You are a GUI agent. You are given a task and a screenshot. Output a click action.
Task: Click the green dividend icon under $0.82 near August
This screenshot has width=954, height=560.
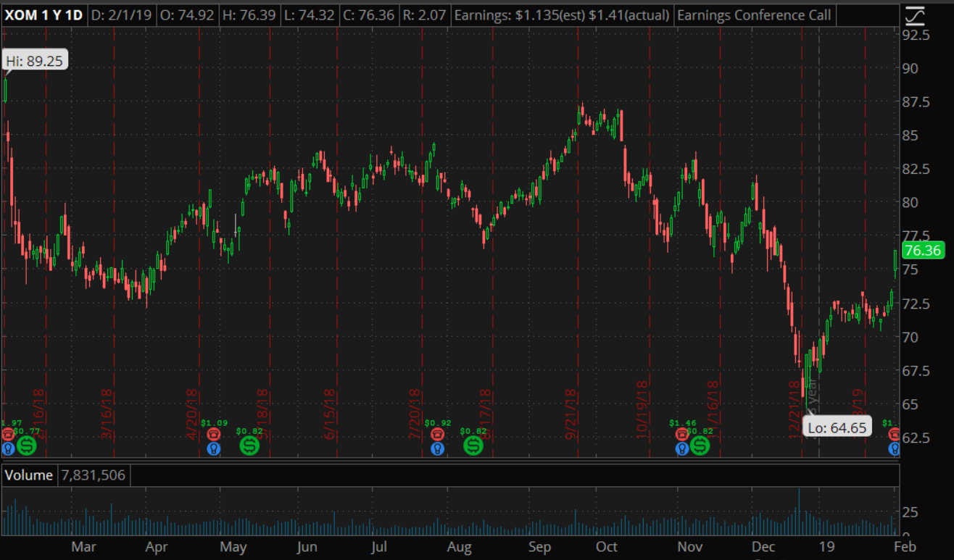point(473,446)
